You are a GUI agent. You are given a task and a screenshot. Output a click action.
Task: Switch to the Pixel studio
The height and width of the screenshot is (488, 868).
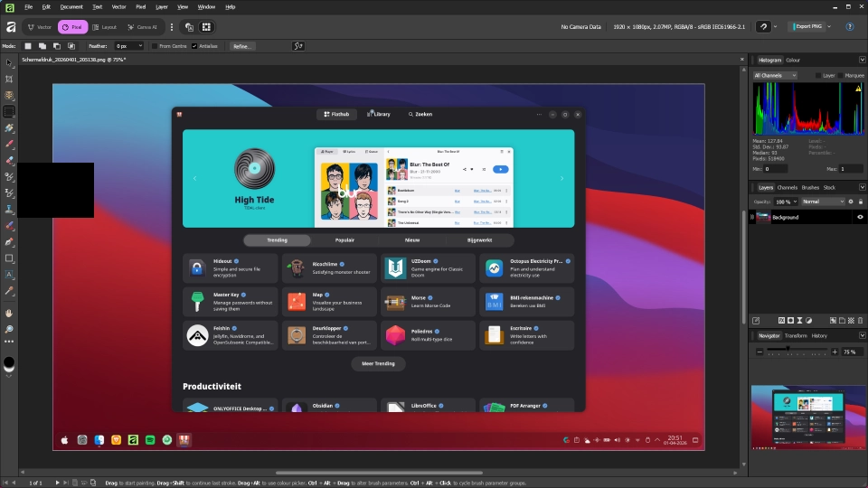tap(72, 27)
